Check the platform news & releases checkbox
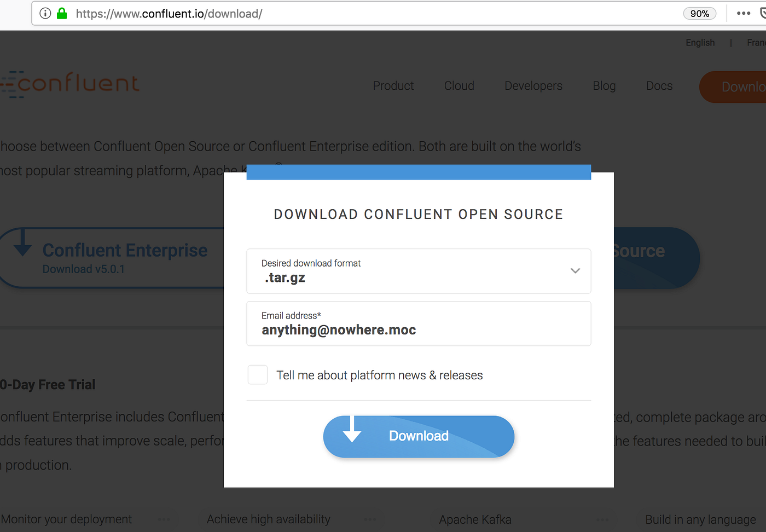The image size is (766, 532). pos(258,375)
